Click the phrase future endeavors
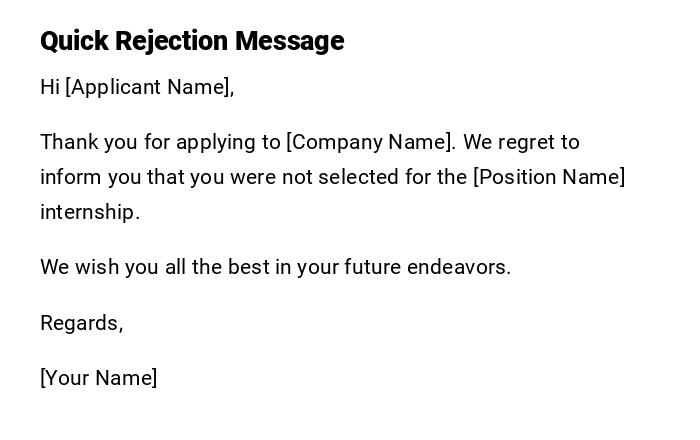The height and width of the screenshot is (440, 700). [427, 267]
